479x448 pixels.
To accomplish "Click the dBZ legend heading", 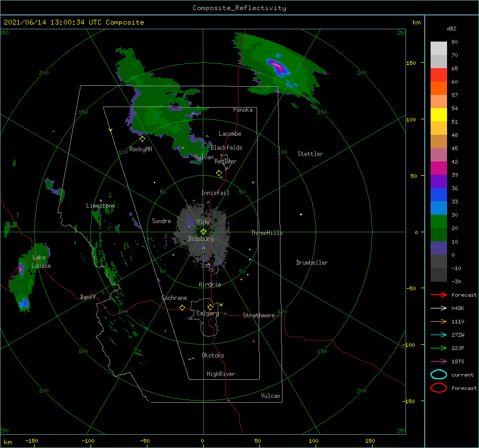I will pos(451,28).
